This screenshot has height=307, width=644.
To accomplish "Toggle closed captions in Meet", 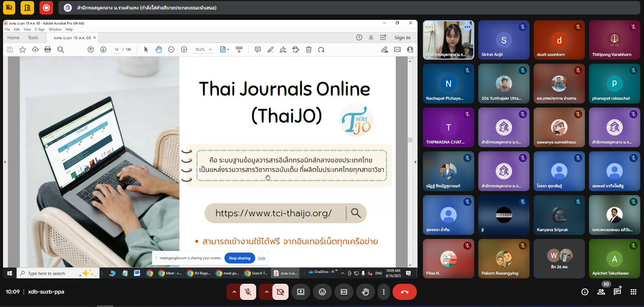I will click(344, 292).
